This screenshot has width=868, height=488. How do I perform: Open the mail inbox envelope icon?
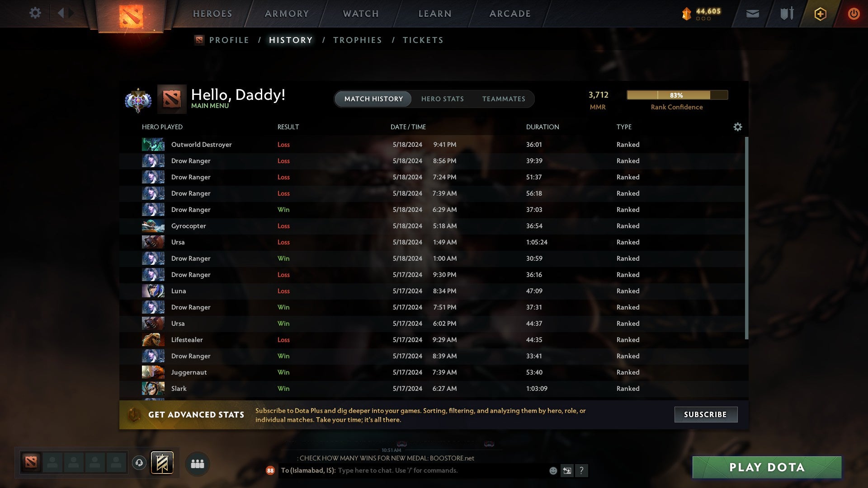(752, 14)
